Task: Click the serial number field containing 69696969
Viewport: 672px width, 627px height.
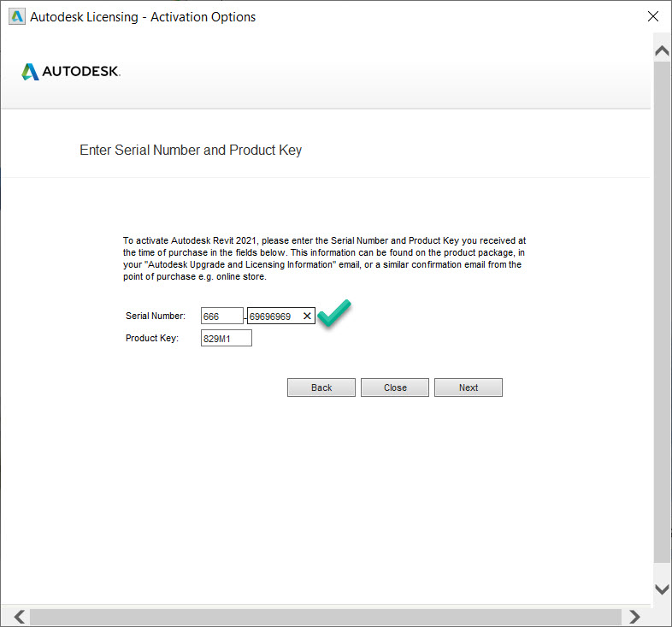Action: [272, 316]
